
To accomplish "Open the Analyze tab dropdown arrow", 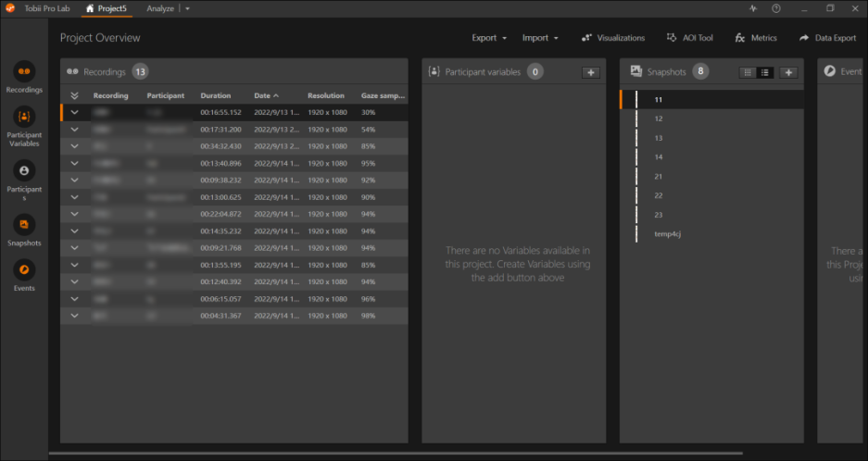I will [187, 9].
